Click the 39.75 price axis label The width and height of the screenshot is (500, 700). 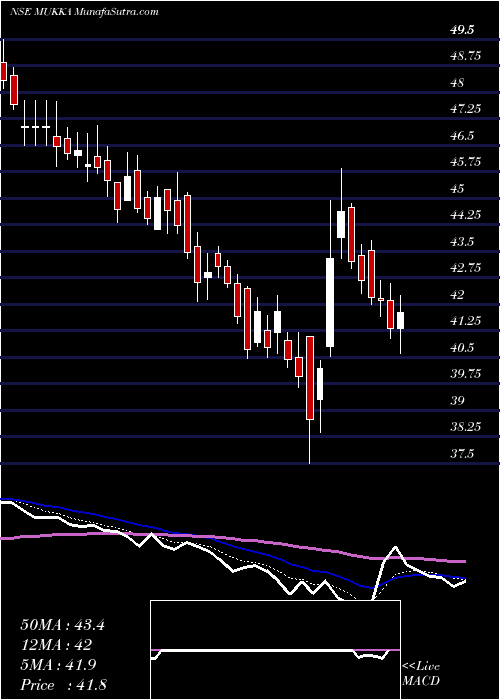(467, 374)
